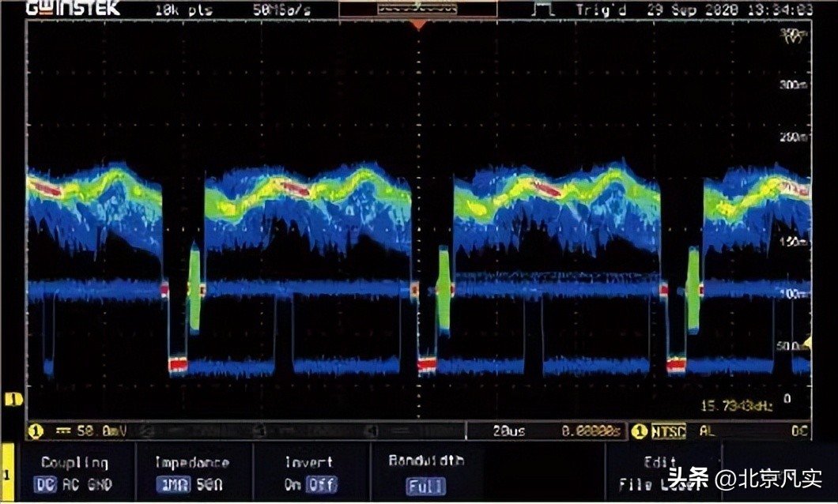This screenshot has width=838, height=504.
Task: Click the yellow trigger level arrow at right edge
Action: click(808, 343)
